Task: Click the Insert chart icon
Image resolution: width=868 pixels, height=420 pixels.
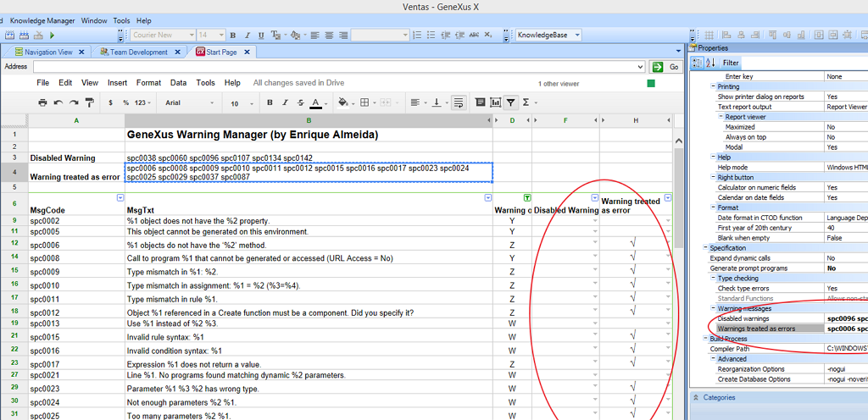Action: [495, 102]
